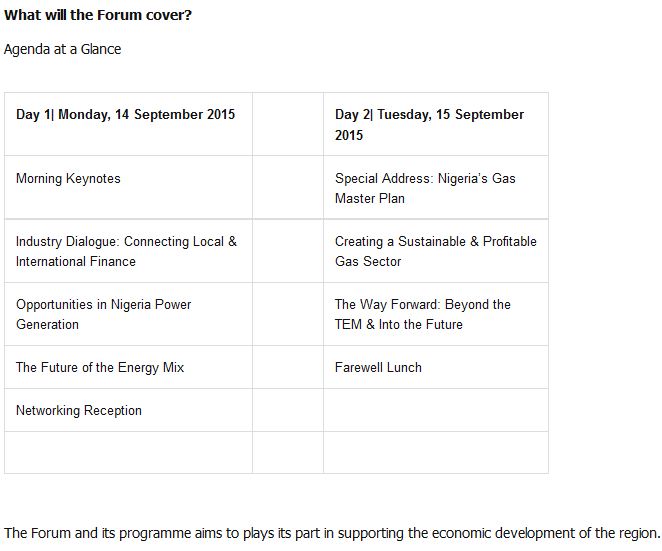The width and height of the screenshot is (662, 551).
Task: Select the Day 1 Monday header cell
Action: click(126, 115)
